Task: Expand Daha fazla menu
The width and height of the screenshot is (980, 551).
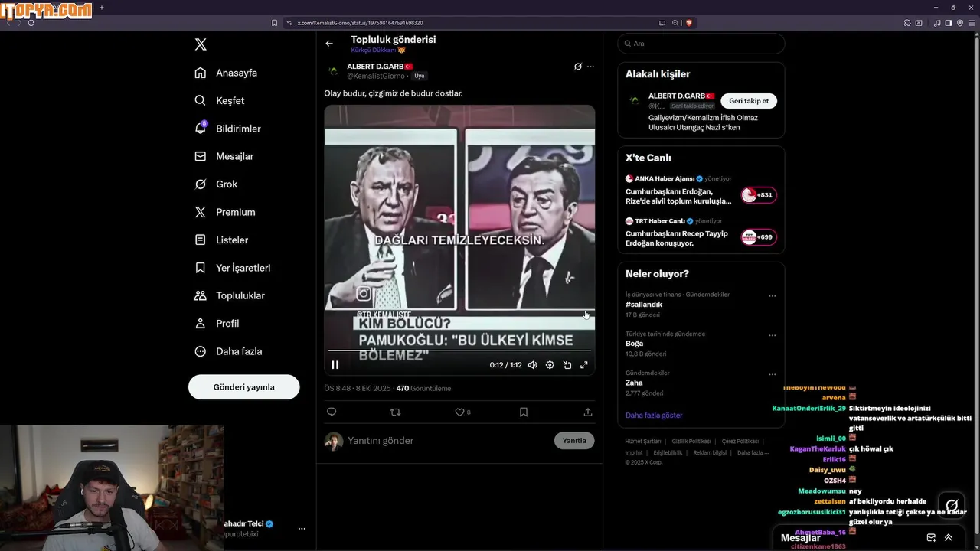Action: tap(228, 351)
